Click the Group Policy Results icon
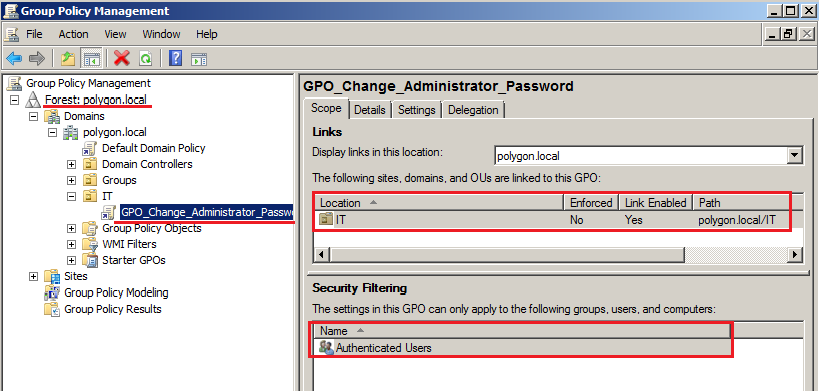Viewport: 820px width, 391px height. click(x=52, y=309)
